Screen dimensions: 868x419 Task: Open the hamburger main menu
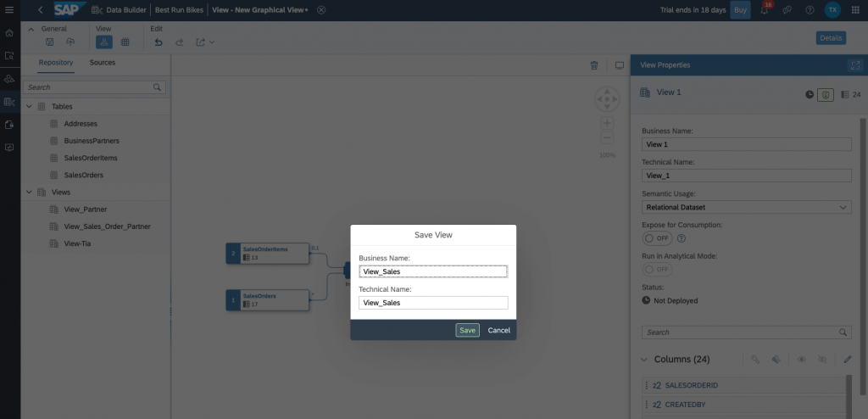coord(8,10)
